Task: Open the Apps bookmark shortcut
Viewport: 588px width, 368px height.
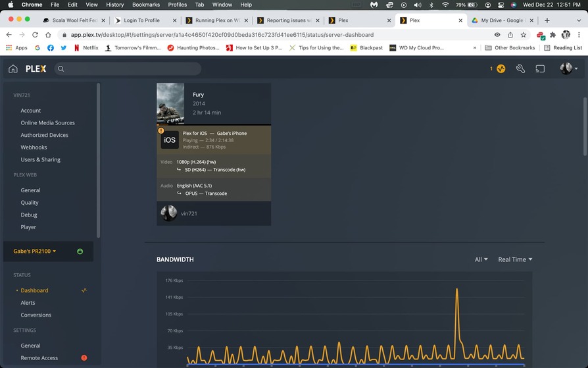Action: tap(17, 47)
